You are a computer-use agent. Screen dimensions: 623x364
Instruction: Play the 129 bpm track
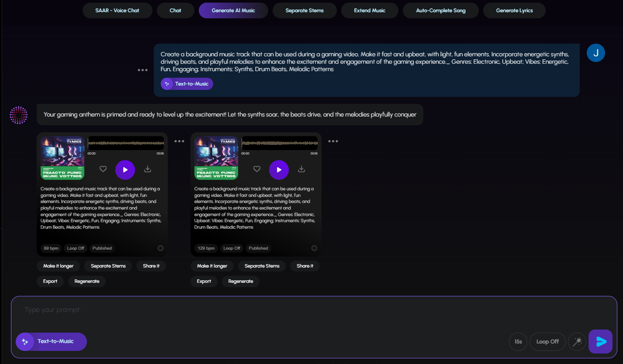click(x=279, y=170)
